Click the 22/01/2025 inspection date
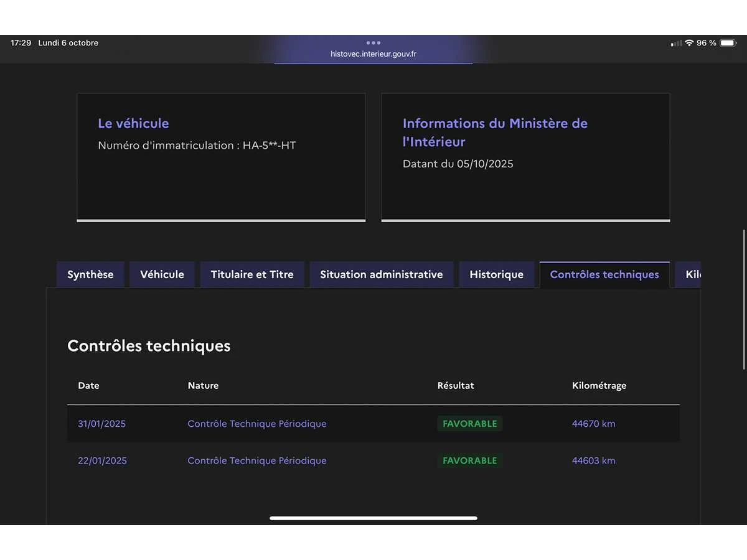Screen dimensions: 747x560 tap(102, 460)
